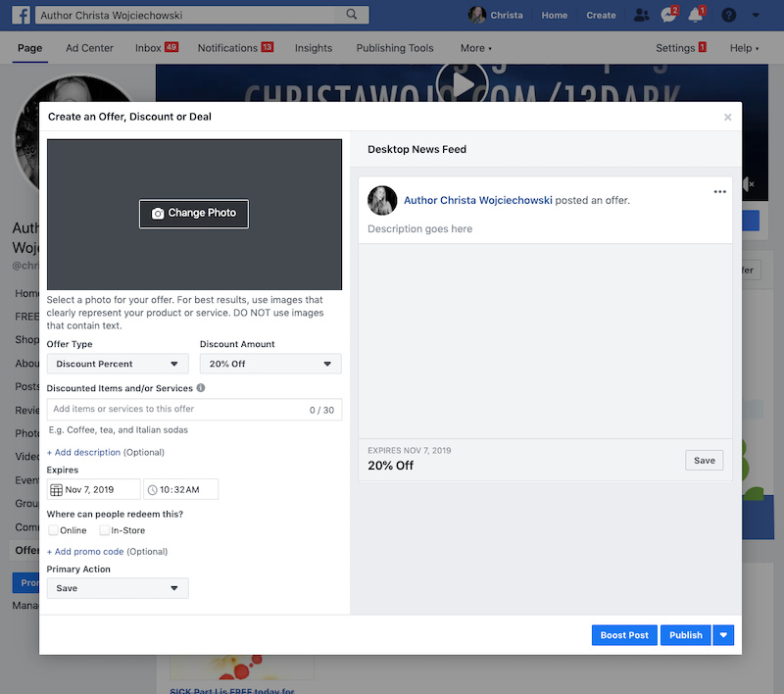Screen dimensions: 784x694
Task: Switch to the Insights tab
Action: pyautogui.click(x=313, y=48)
